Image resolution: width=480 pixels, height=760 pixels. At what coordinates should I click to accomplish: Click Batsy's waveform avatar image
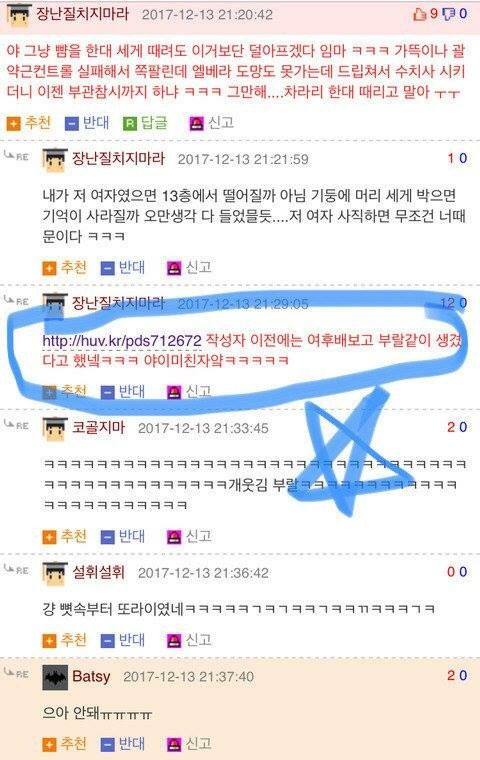55,678
